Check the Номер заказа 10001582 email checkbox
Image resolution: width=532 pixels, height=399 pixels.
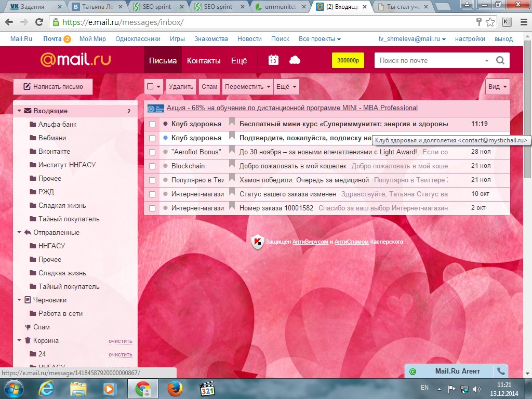(152, 208)
